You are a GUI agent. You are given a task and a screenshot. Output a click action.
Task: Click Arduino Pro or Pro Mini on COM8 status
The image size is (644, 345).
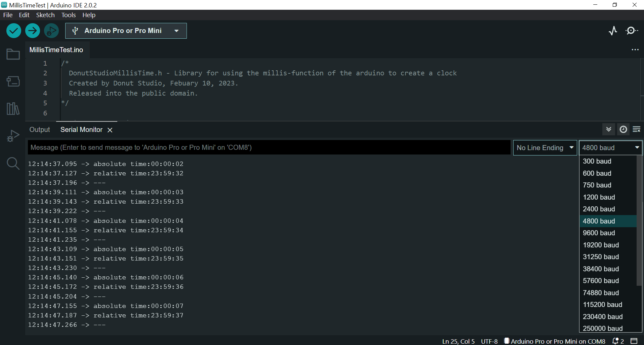pyautogui.click(x=555, y=341)
